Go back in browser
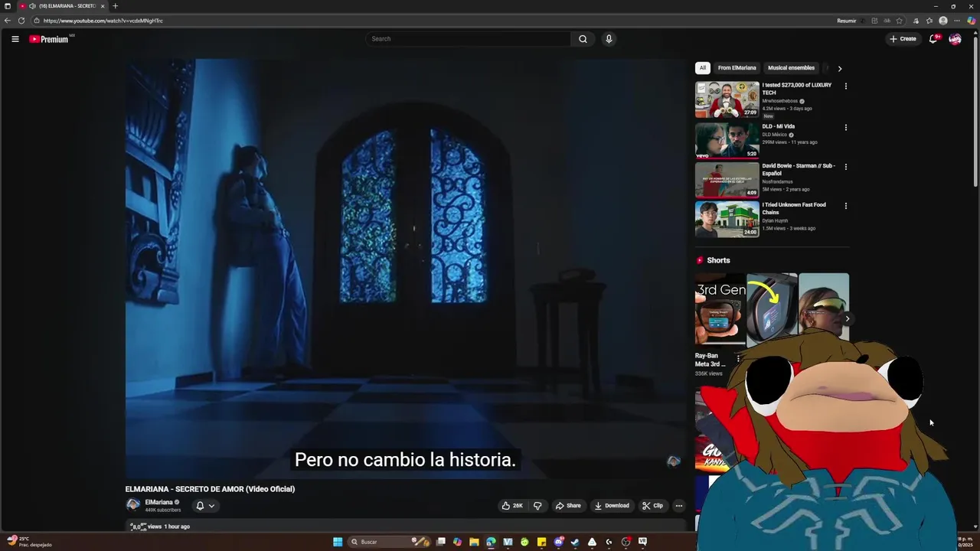Viewport: 980px width, 551px height. coord(8,21)
